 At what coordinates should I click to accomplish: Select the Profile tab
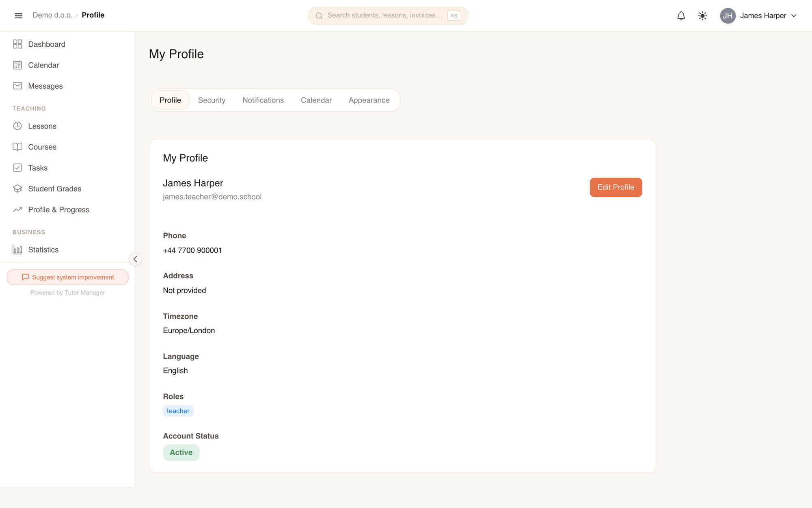[x=170, y=100]
